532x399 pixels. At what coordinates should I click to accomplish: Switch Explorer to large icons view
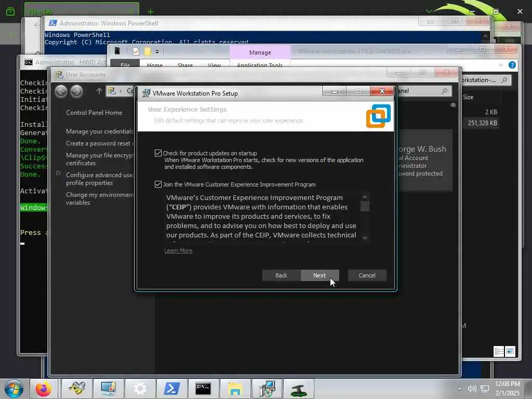510,352
